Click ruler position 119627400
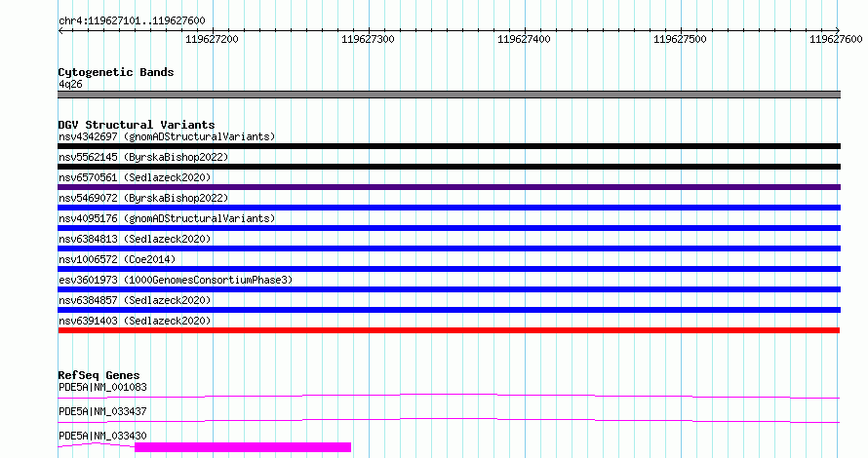The height and width of the screenshot is (458, 868). click(x=525, y=39)
